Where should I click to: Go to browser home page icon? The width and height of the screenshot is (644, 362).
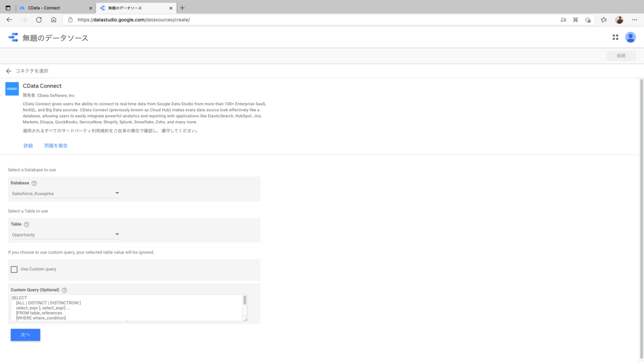tap(54, 19)
